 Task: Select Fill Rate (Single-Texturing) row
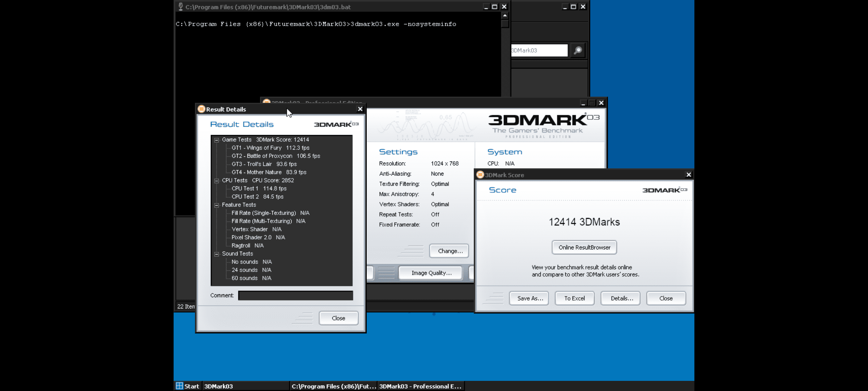click(270, 213)
